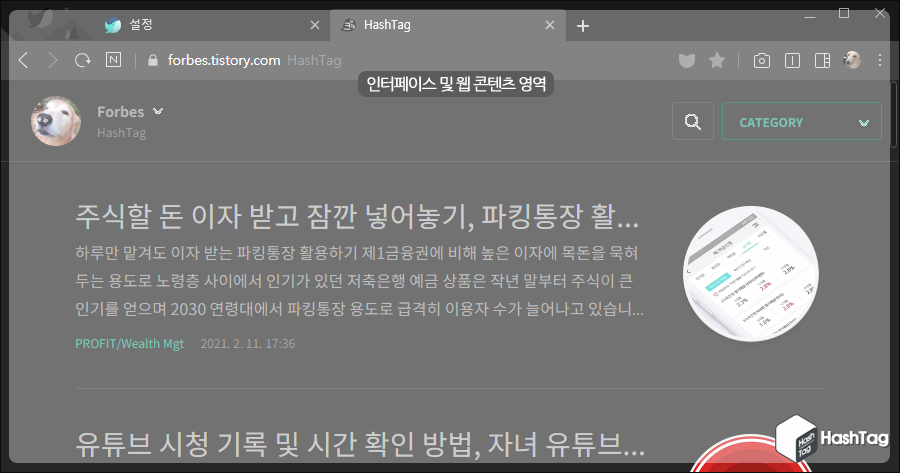
Task: Go back with the browser back arrow
Action: (24, 60)
